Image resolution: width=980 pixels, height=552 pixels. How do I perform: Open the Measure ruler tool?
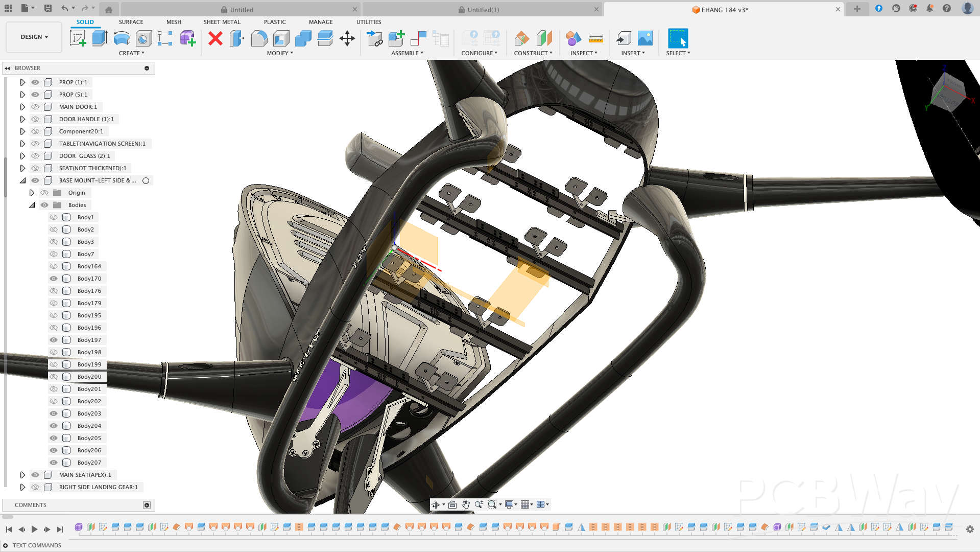[x=595, y=38]
